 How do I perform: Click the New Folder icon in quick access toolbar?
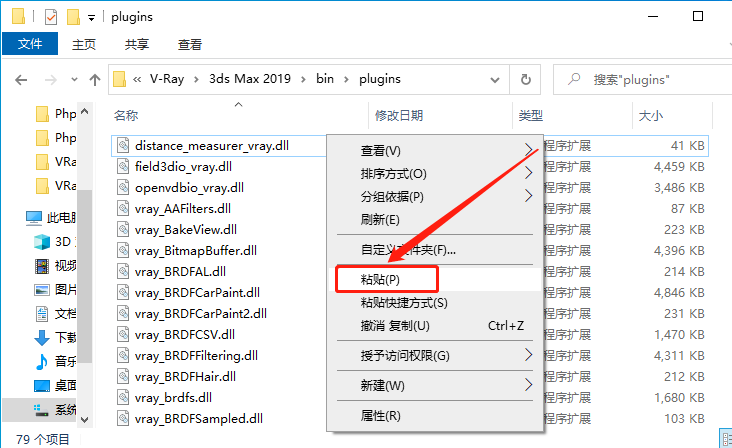tap(73, 17)
